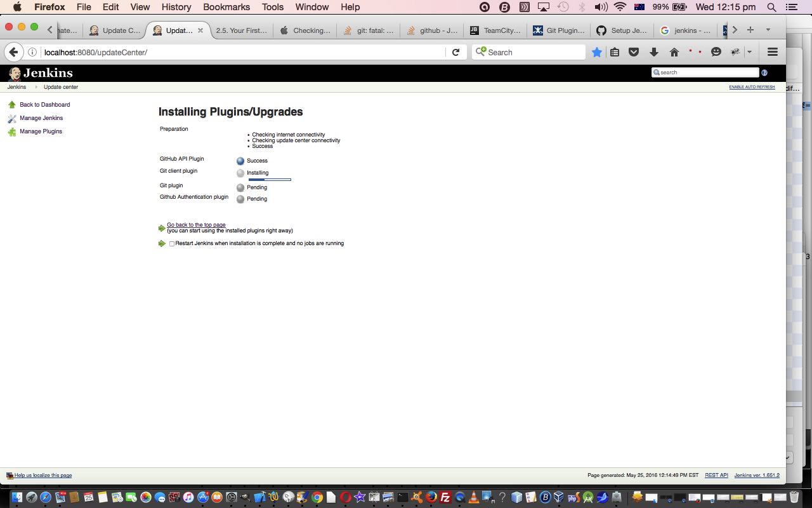Open the list all tabs dropdown arrow
812x508 pixels.
coord(768,30)
